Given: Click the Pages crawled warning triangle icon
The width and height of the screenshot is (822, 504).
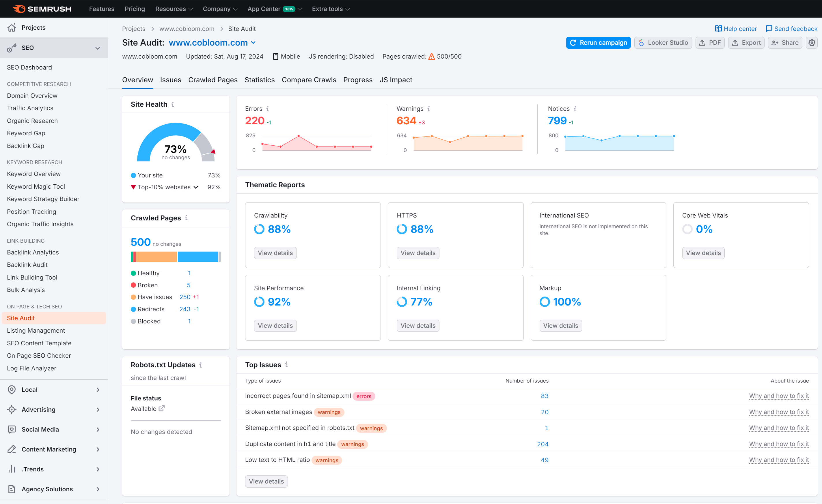Looking at the screenshot, I should pyautogui.click(x=431, y=56).
